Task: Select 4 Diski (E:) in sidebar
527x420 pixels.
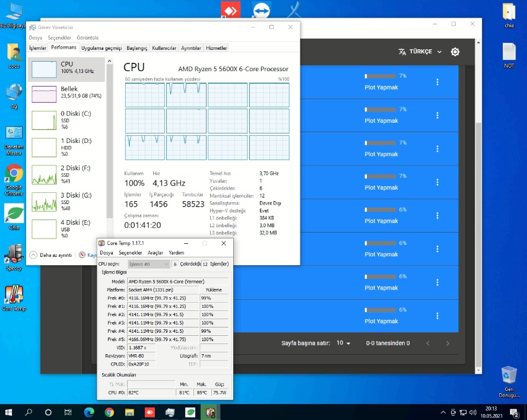Action: [66, 229]
